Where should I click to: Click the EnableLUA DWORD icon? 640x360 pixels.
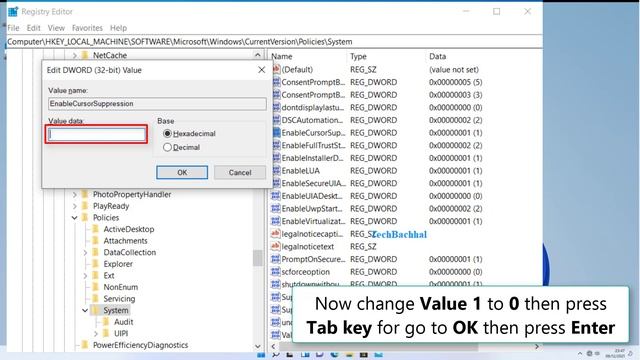point(276,171)
